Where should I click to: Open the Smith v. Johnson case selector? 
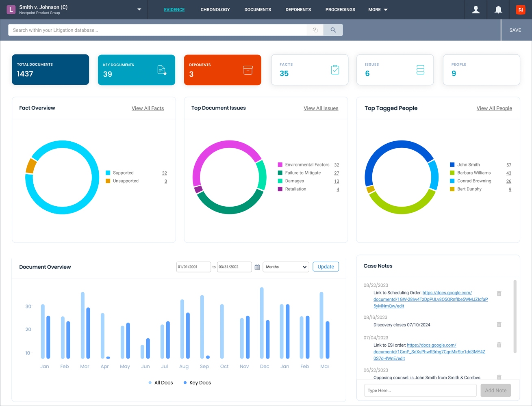pos(139,9)
